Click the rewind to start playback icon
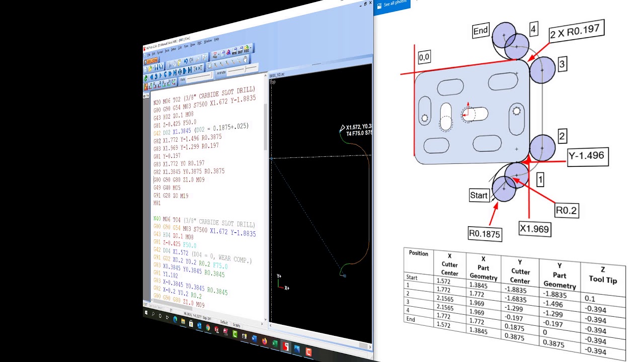Screen dimensions: 644x362 pyautogui.click(x=151, y=77)
